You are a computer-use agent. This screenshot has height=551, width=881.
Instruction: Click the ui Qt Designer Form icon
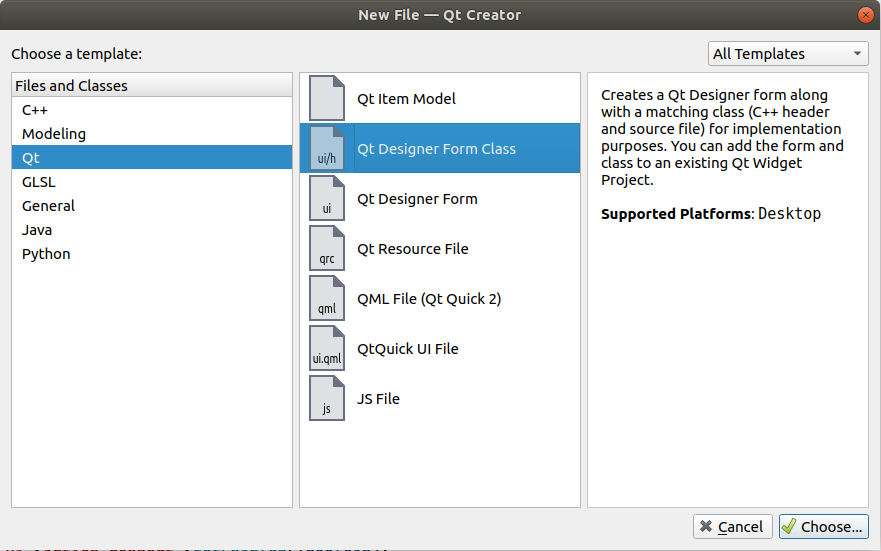(327, 198)
